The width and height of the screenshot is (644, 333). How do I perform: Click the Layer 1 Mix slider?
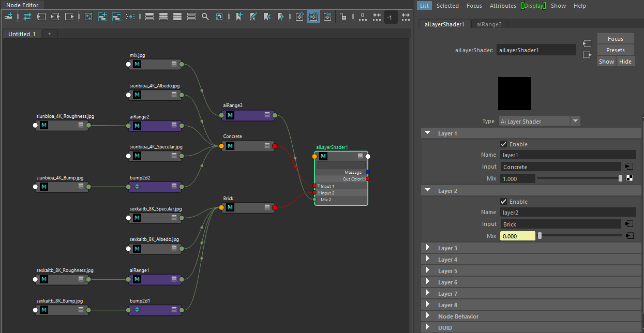pyautogui.click(x=579, y=178)
